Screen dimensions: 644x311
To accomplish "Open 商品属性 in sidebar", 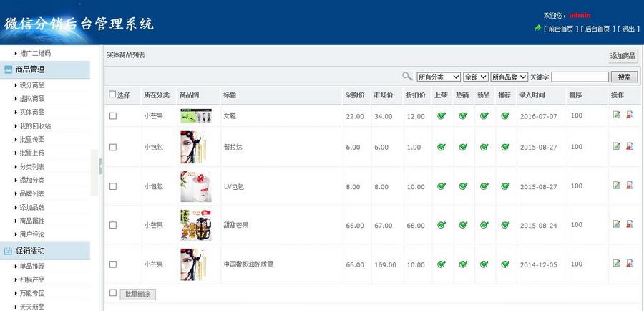I will pos(32,221).
